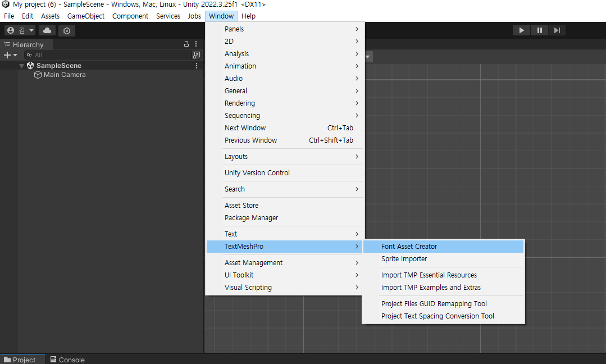Select the SampleScene row

102,66
